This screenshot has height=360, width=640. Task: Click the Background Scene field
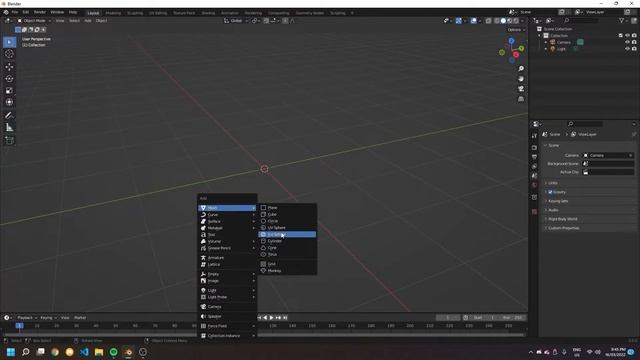point(608,164)
